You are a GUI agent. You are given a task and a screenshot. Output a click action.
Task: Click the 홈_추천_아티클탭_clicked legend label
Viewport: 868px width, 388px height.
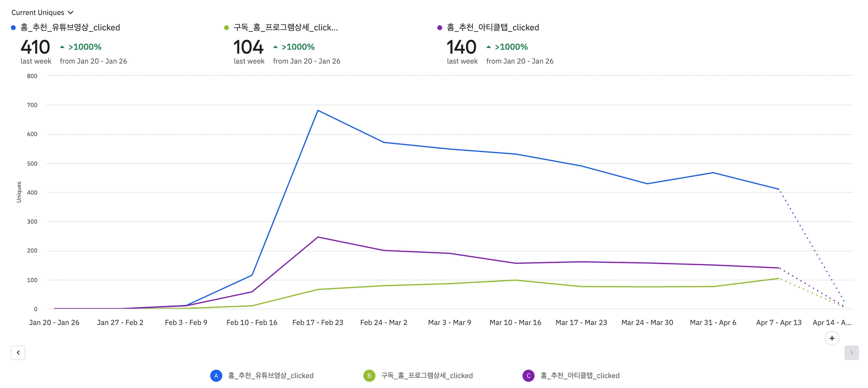pyautogui.click(x=580, y=376)
